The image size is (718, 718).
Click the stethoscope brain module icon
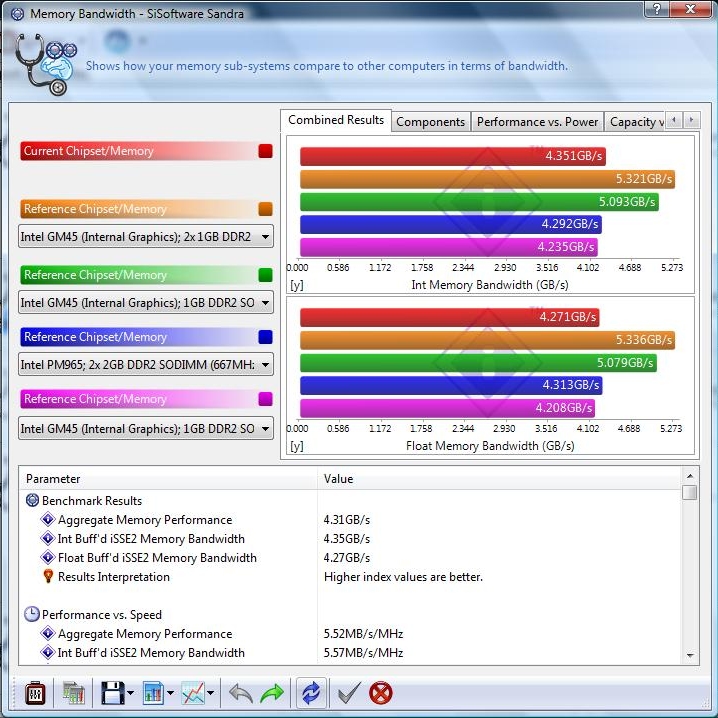point(45,64)
